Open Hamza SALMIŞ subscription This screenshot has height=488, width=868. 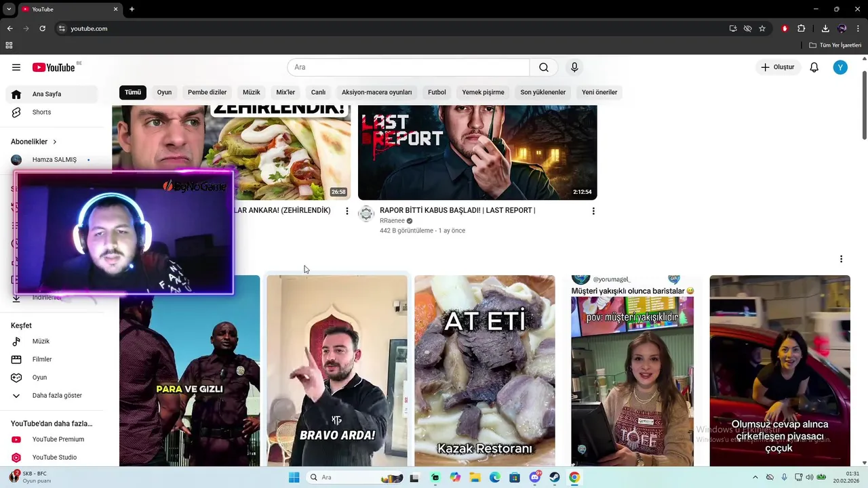pyautogui.click(x=52, y=160)
